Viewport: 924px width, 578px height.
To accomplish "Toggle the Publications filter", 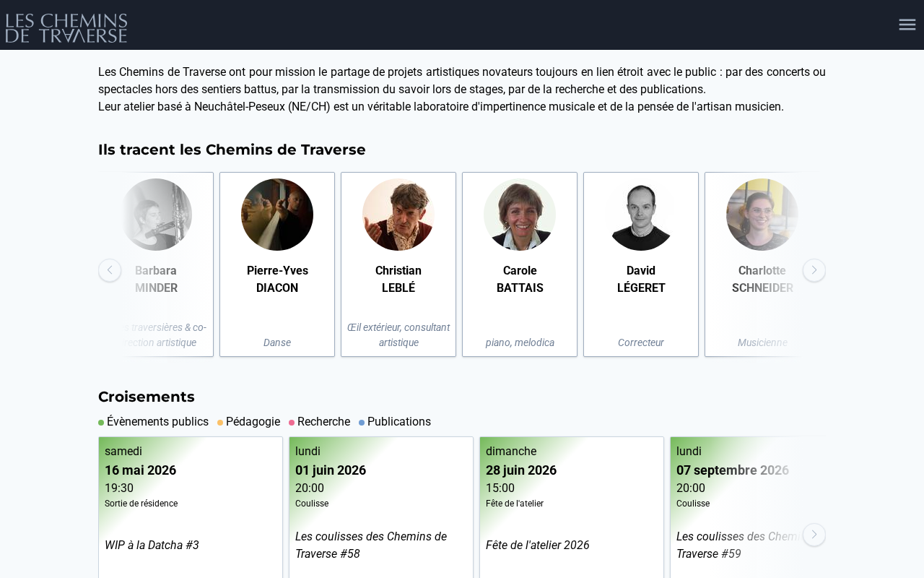I will tap(395, 422).
